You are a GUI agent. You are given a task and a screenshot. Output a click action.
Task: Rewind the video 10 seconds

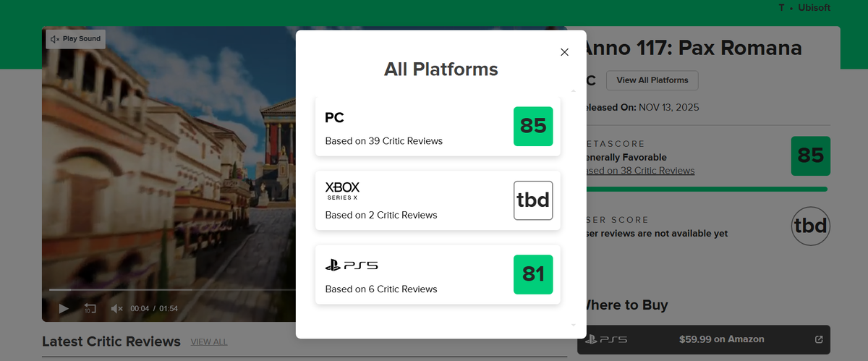coord(90,309)
